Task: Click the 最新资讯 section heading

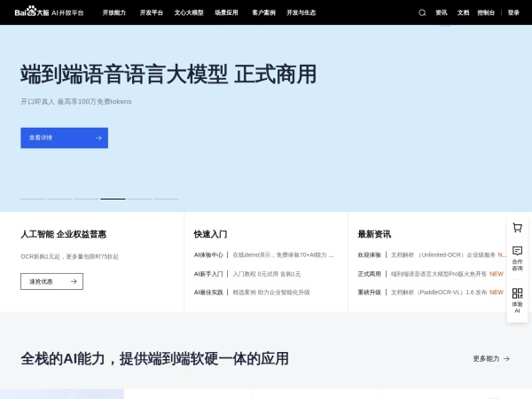Action: click(374, 234)
